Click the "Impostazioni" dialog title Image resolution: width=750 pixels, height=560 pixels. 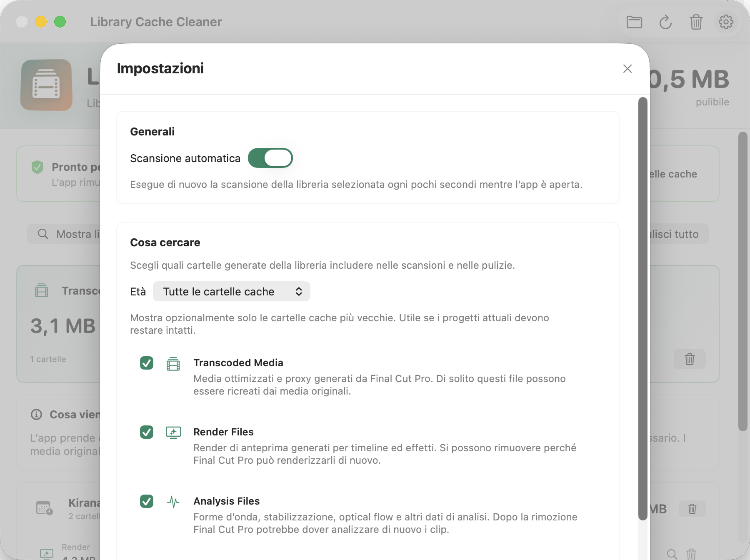[160, 68]
